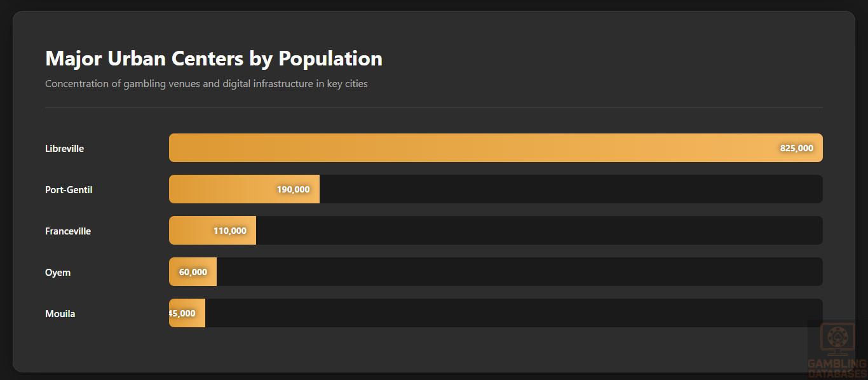868x380 pixels.
Task: Select the Oyem city label
Action: (58, 273)
